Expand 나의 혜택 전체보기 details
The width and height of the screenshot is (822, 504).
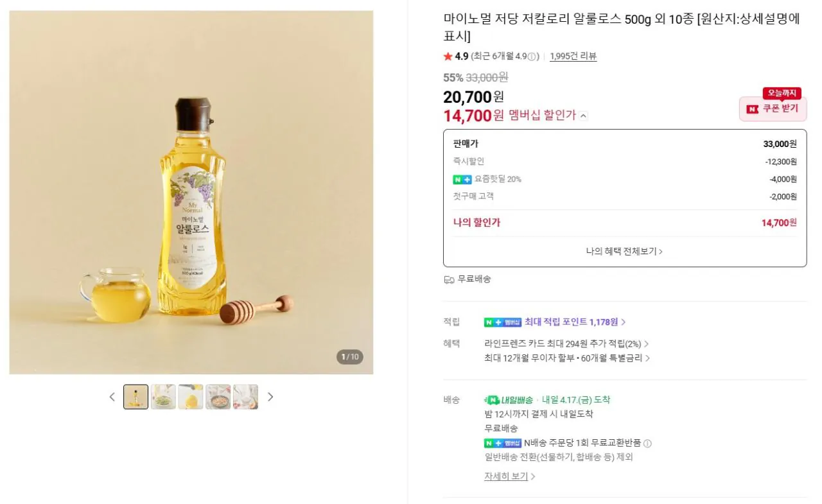tap(624, 251)
